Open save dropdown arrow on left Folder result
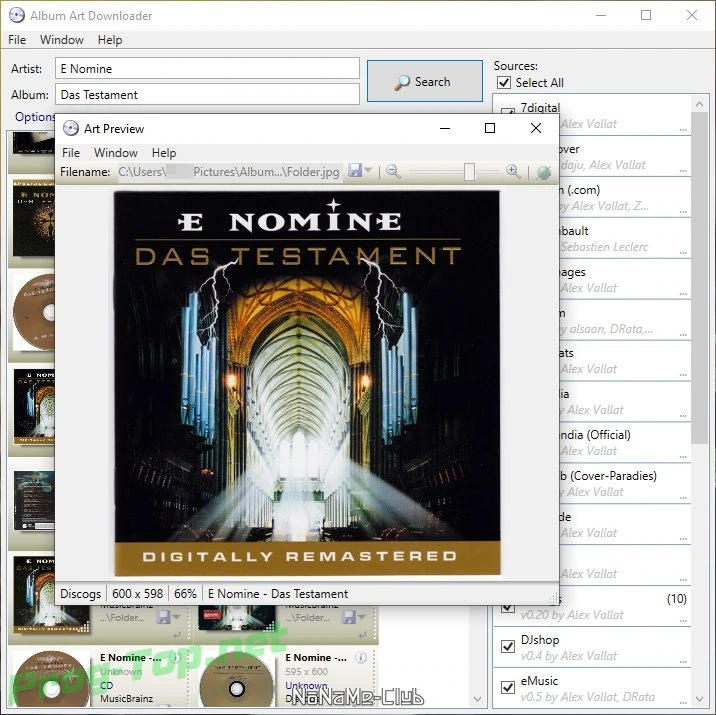The width and height of the screenshot is (716, 715). 176,617
